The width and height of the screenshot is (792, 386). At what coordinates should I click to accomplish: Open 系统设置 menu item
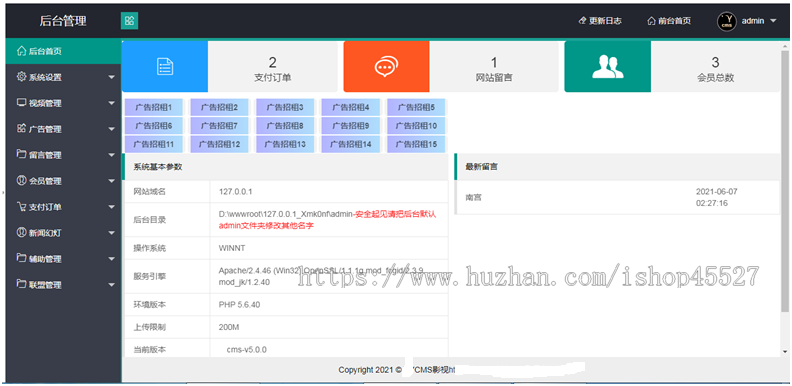pos(63,77)
